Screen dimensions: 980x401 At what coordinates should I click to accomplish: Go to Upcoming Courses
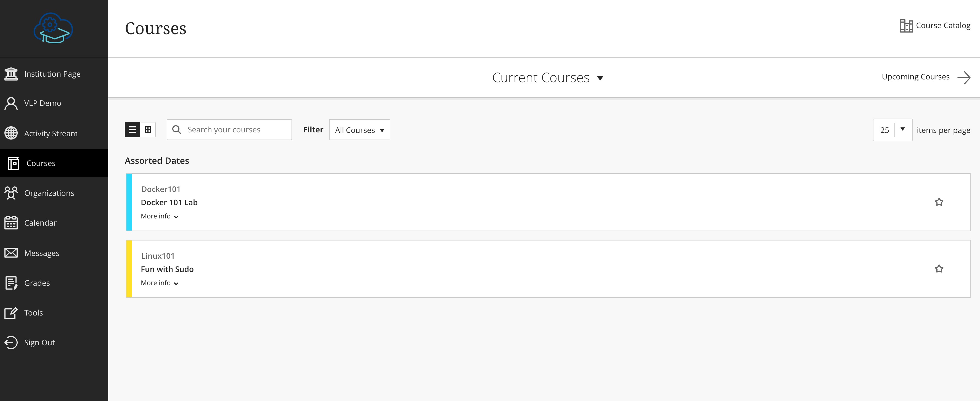pos(925,77)
